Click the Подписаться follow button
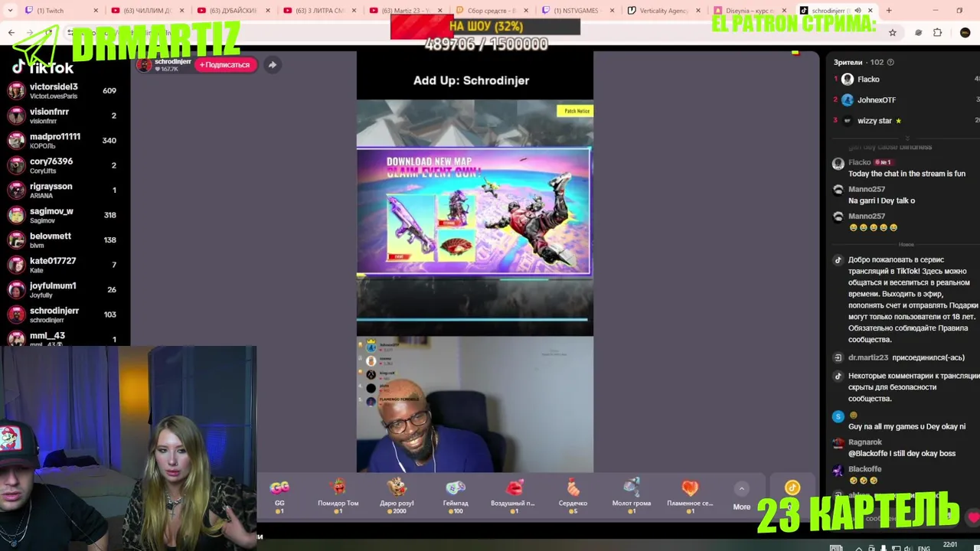 click(x=224, y=65)
